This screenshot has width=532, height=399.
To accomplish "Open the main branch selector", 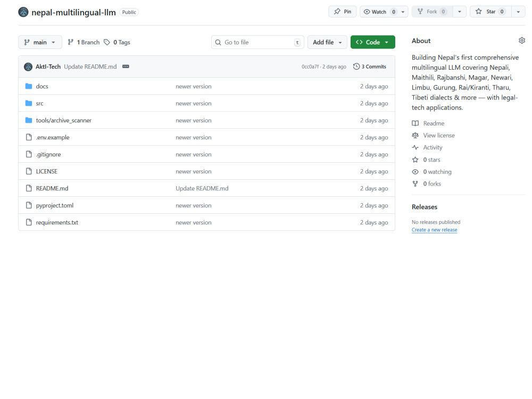I will (40, 42).
